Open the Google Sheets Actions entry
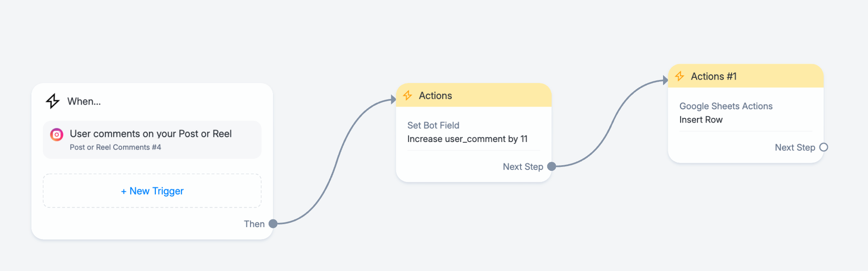868x271 pixels. (x=726, y=106)
